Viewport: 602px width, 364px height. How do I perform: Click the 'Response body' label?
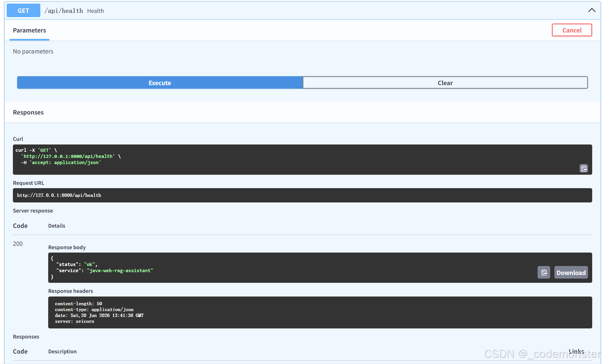[x=67, y=247]
